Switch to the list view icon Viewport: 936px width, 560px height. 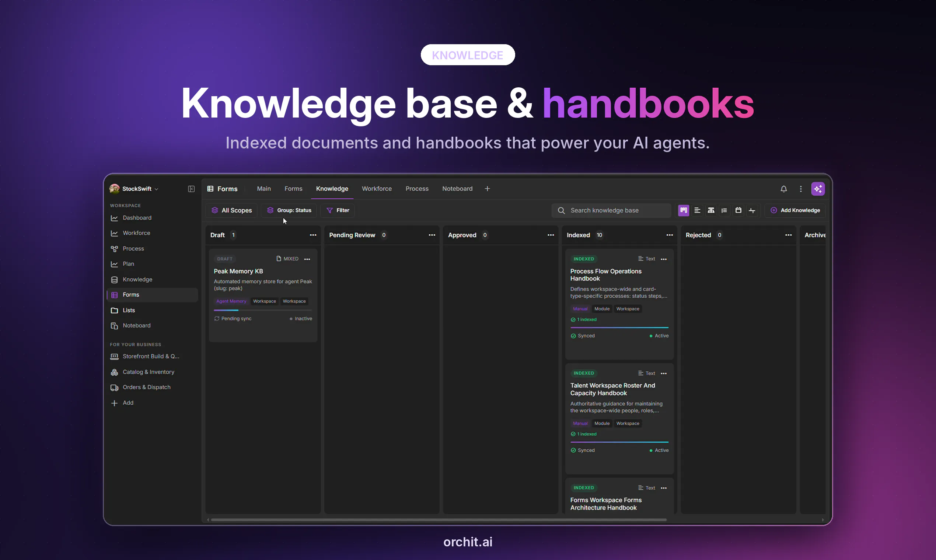[697, 210]
